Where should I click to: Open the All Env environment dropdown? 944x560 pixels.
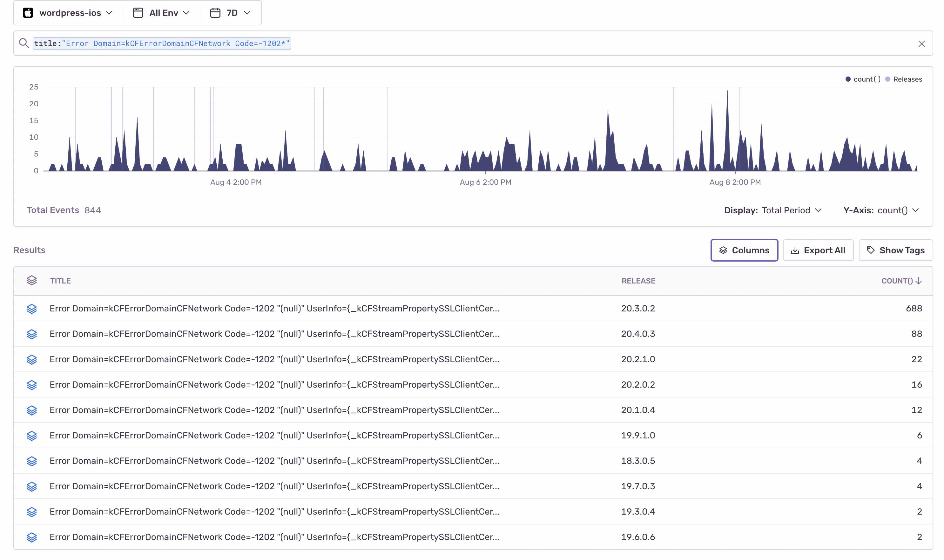[162, 13]
